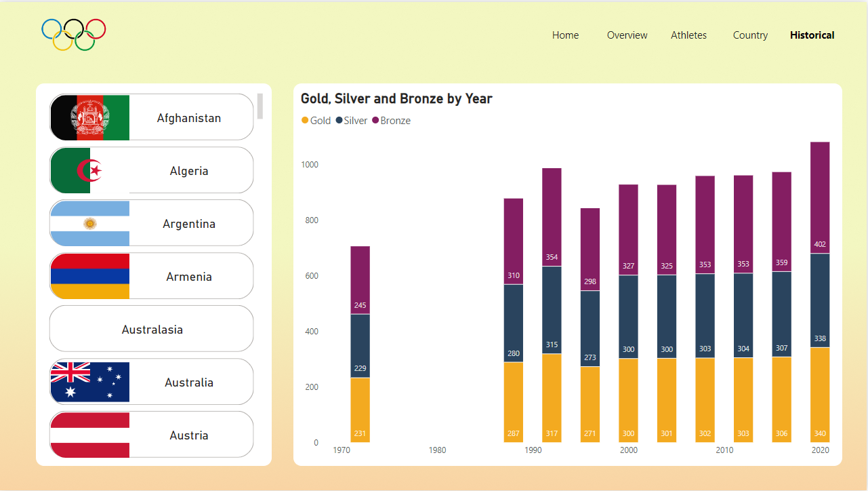
Task: Select the bronze bar segment labeled 354
Action: click(x=552, y=217)
